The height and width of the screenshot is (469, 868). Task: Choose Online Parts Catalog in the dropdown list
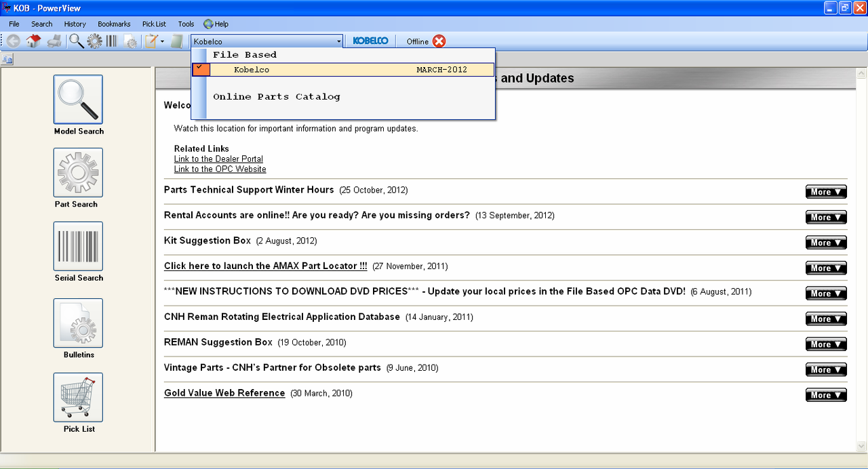[x=277, y=97]
